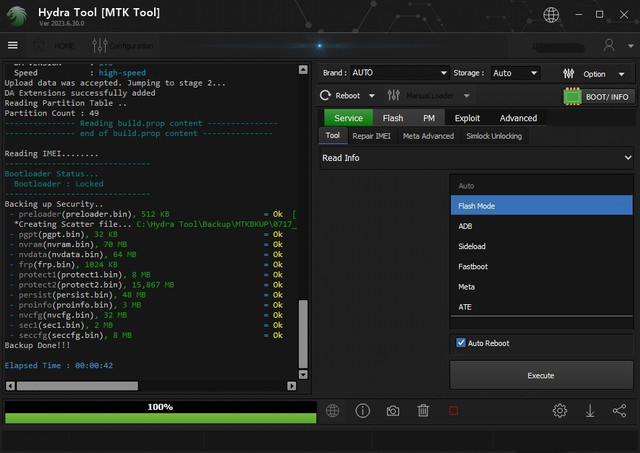This screenshot has height=453, width=640.
Task: Expand the Manual Loader dropdown arrow
Action: [x=467, y=96]
